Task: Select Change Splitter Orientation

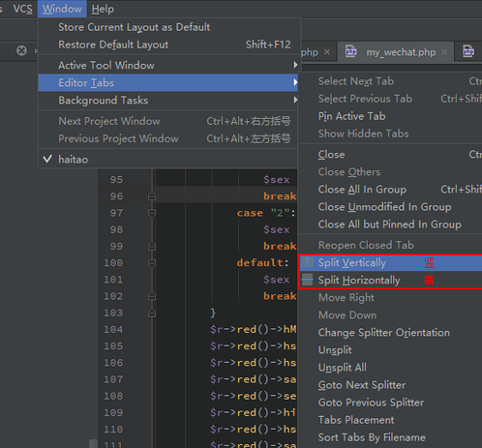Action: 384,333
